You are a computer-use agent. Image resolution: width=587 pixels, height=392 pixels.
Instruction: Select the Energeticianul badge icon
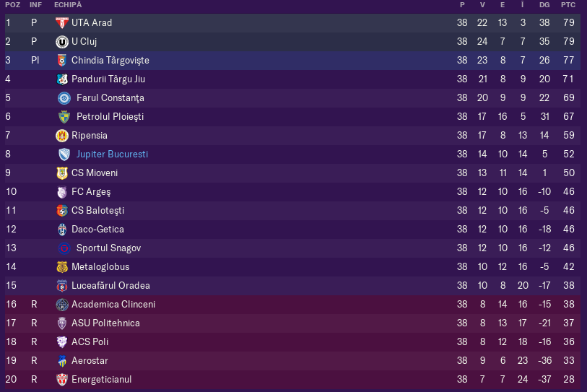pyautogui.click(x=62, y=380)
